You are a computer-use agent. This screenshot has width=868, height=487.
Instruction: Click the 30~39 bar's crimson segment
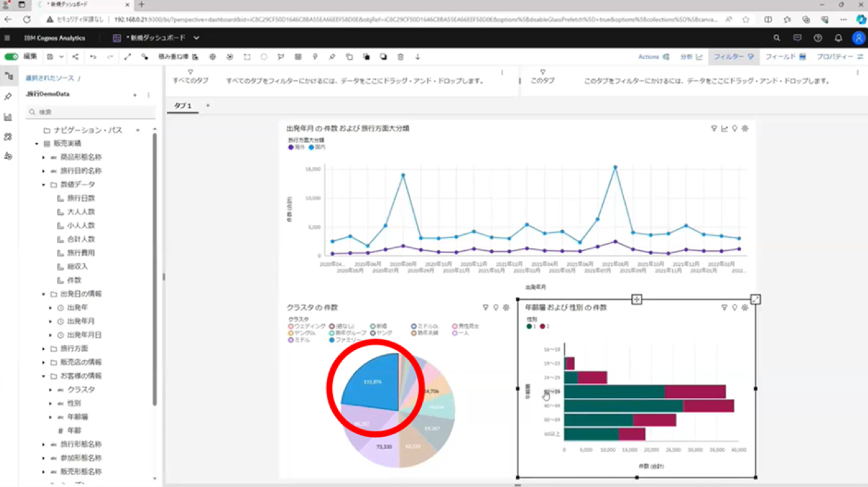tap(695, 391)
